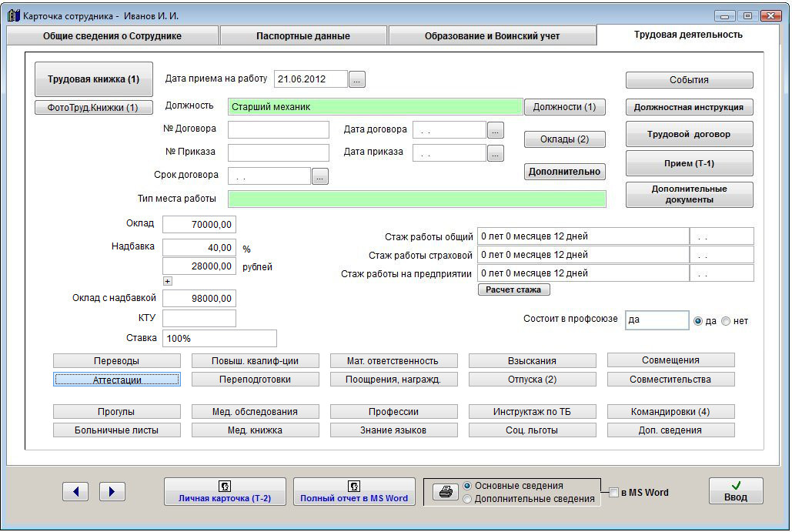Click the application icon in title bar
The image size is (792, 532).
[x=13, y=15]
